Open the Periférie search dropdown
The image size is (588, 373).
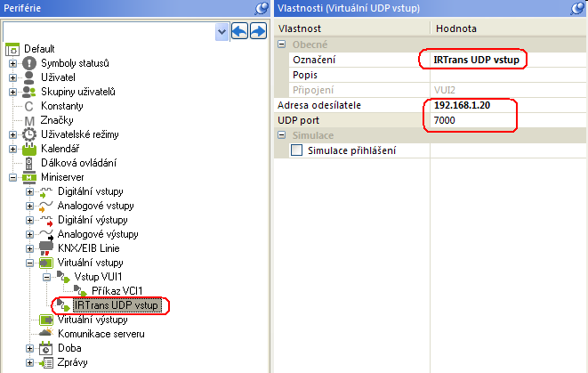click(222, 31)
